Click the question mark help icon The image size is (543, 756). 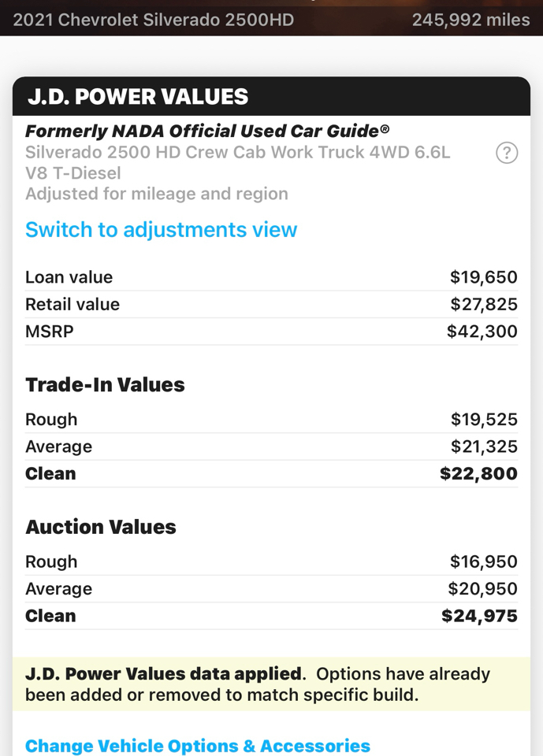pyautogui.click(x=507, y=153)
